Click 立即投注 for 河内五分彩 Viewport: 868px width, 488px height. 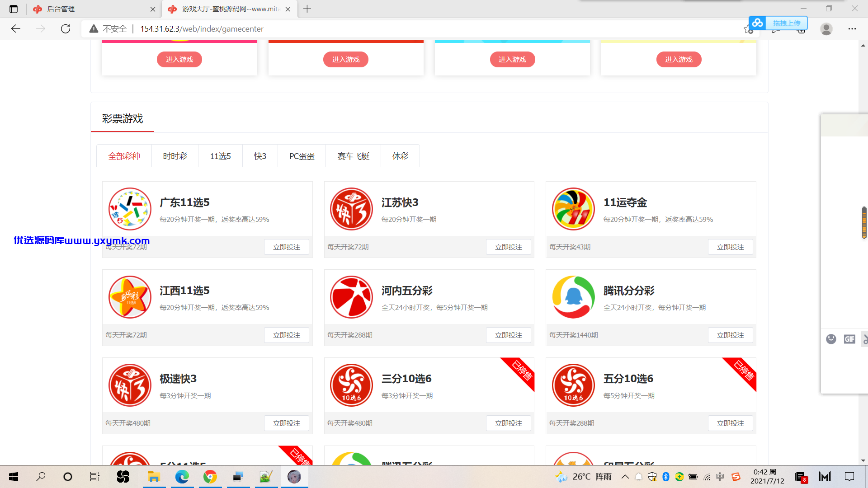point(509,335)
